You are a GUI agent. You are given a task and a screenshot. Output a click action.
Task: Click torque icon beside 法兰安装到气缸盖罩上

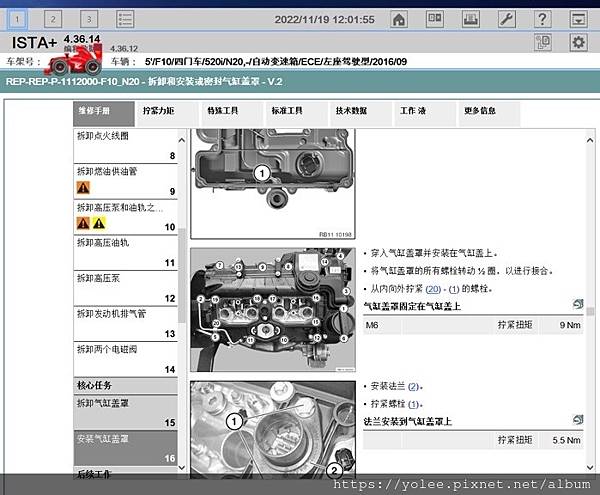coord(578,420)
